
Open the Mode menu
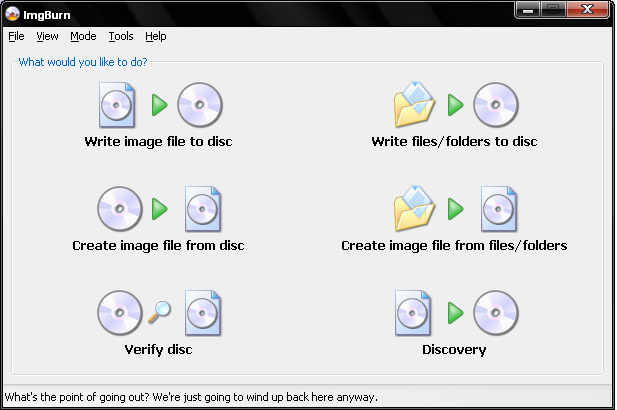click(83, 36)
